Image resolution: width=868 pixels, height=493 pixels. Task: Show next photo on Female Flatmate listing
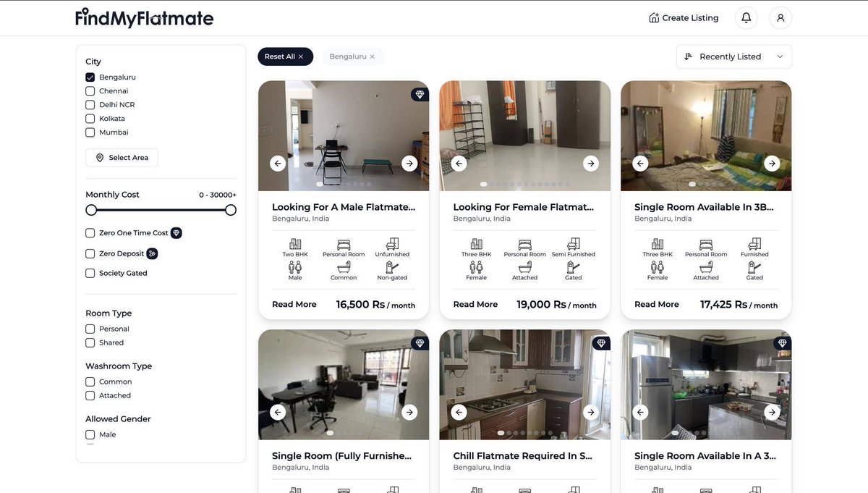[591, 164]
